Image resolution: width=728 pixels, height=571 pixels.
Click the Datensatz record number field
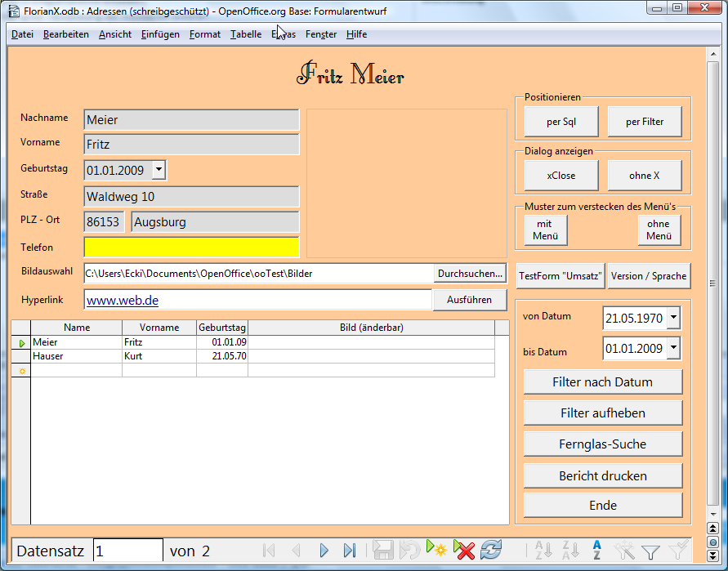click(128, 551)
